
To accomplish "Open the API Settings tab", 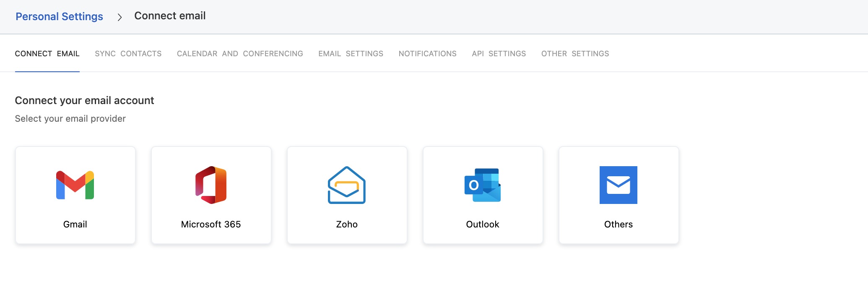I will (x=499, y=54).
